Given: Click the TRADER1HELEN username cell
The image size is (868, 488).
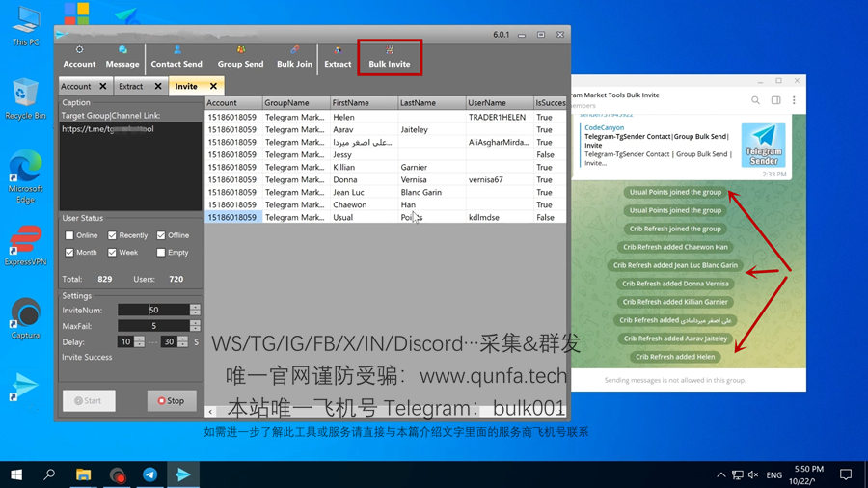Looking at the screenshot, I should click(x=500, y=117).
